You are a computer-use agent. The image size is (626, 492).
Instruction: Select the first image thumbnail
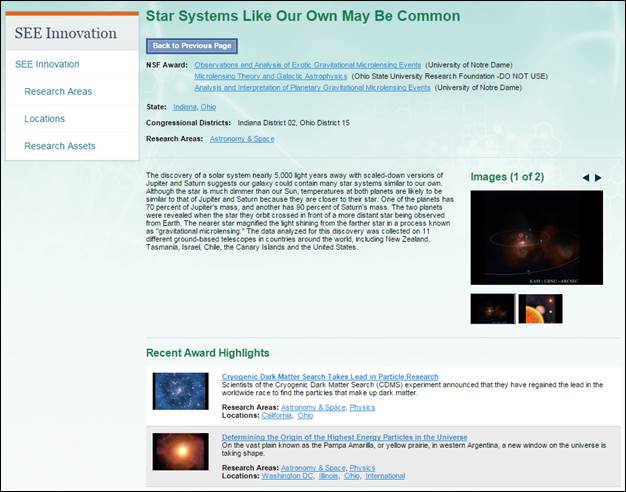(x=492, y=309)
